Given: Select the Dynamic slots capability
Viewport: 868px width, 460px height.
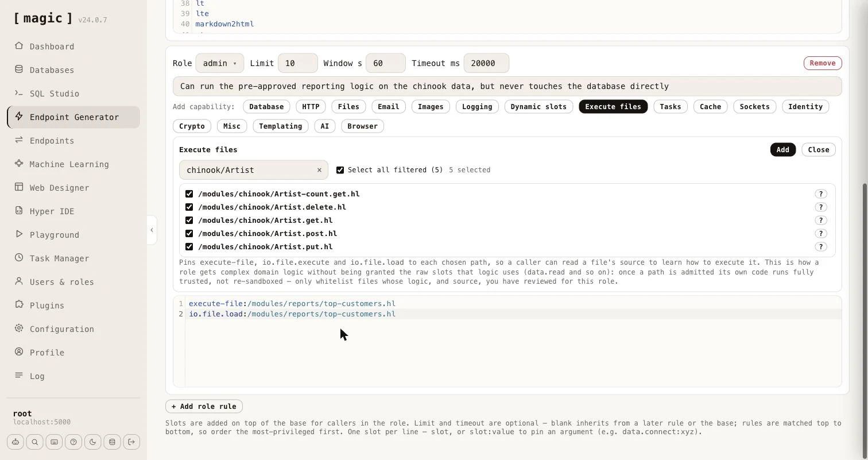Looking at the screenshot, I should point(538,107).
